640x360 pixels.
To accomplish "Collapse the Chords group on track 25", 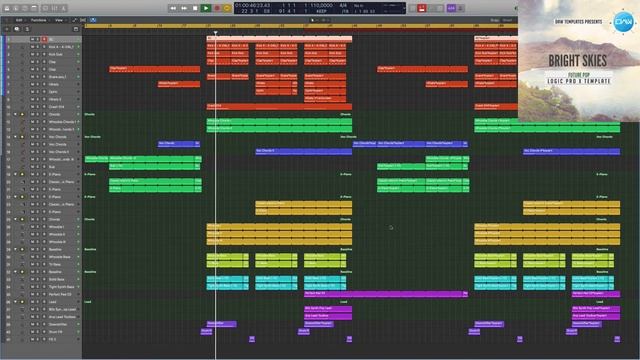I will (16, 219).
